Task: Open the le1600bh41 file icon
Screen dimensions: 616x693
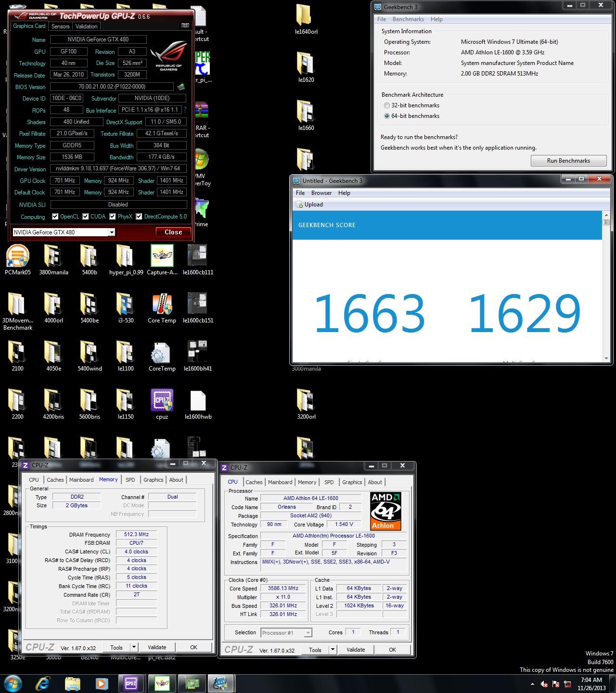Action: (198, 356)
